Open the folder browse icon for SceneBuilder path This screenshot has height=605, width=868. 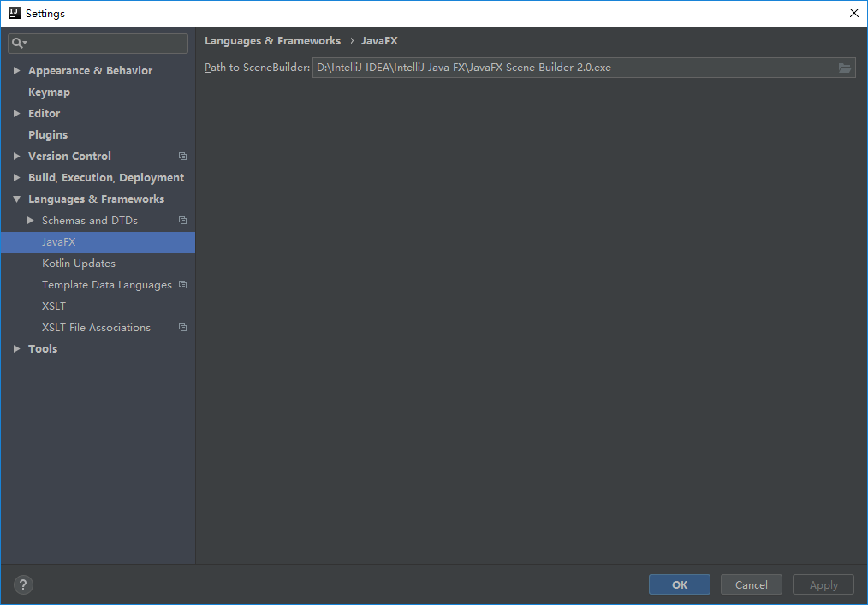[x=844, y=68]
